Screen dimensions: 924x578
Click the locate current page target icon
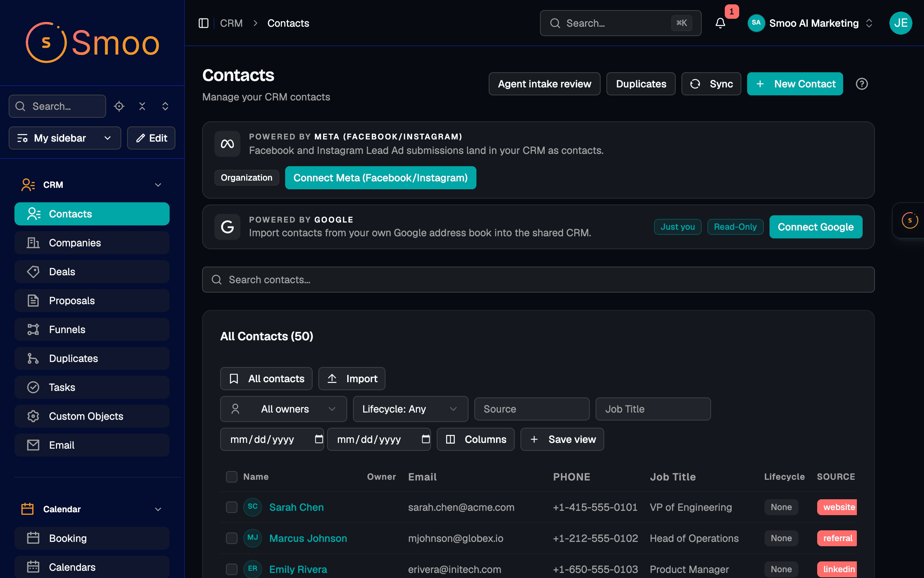point(119,106)
